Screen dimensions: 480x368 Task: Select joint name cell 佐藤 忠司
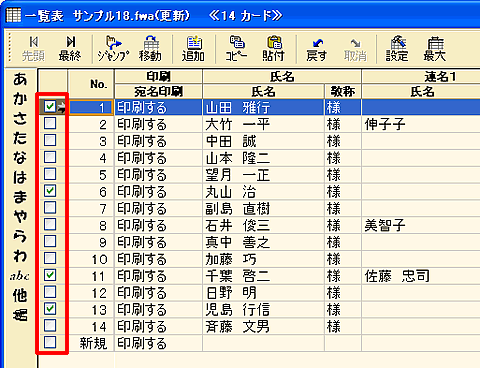(x=421, y=276)
